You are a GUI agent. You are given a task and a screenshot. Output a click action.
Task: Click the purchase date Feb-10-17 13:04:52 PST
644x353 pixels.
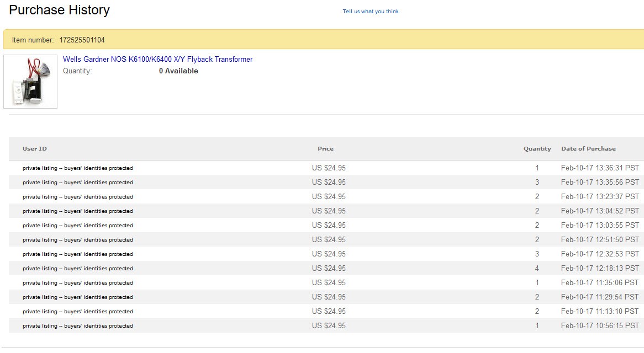click(x=600, y=211)
